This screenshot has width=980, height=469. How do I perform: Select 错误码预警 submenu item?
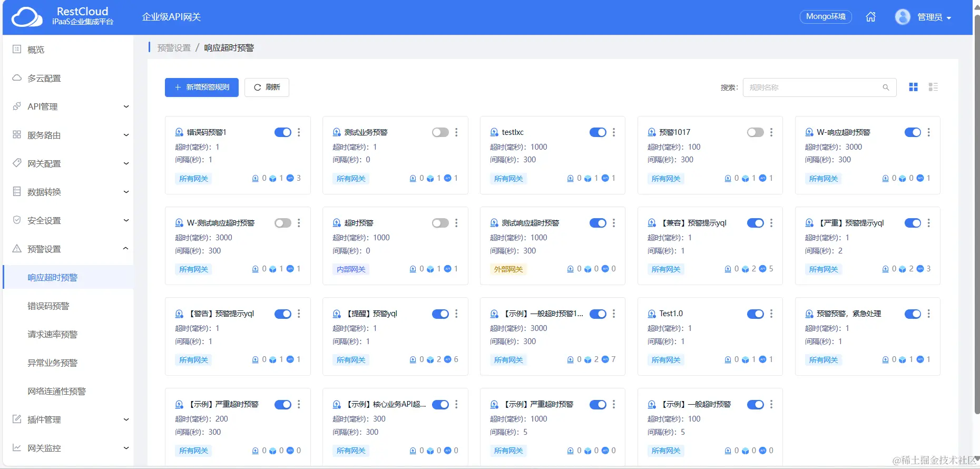(x=68, y=306)
